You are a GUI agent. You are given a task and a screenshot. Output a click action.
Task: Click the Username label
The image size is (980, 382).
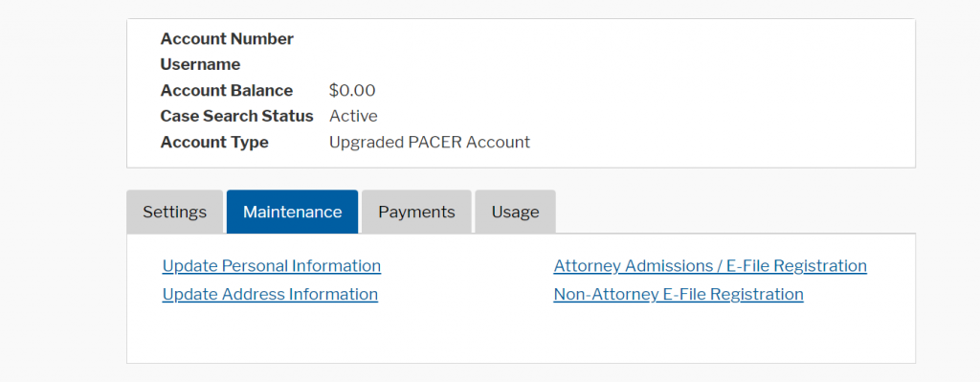tap(200, 64)
